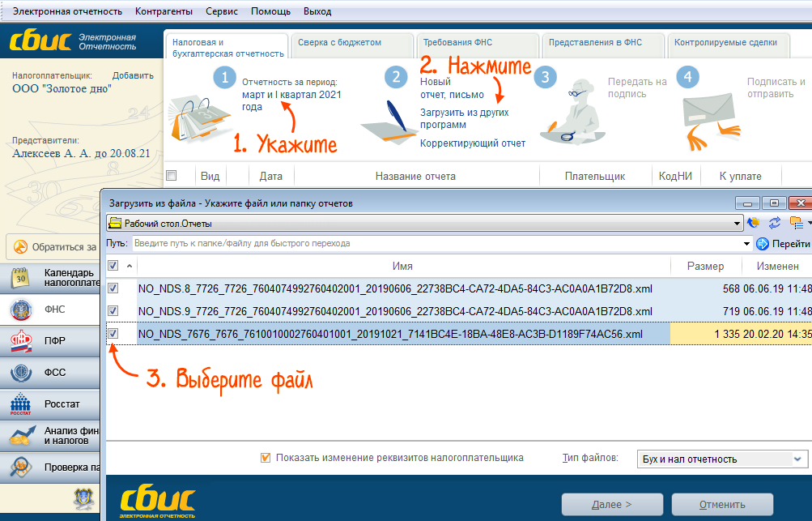Open the view options icon in dialog toolbar
Image resolution: width=812 pixels, height=521 pixels.
pos(797,224)
